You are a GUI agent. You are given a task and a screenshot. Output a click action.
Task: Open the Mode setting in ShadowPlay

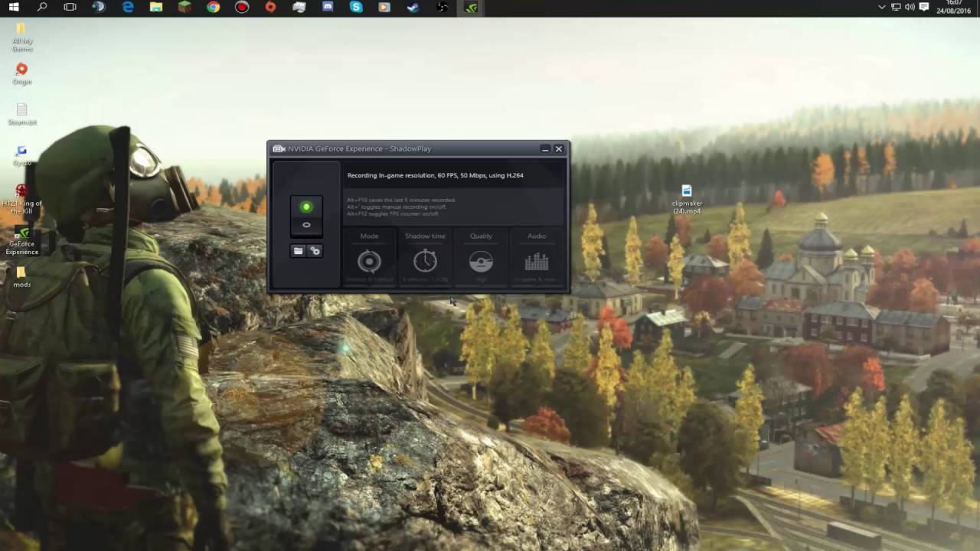tap(369, 258)
